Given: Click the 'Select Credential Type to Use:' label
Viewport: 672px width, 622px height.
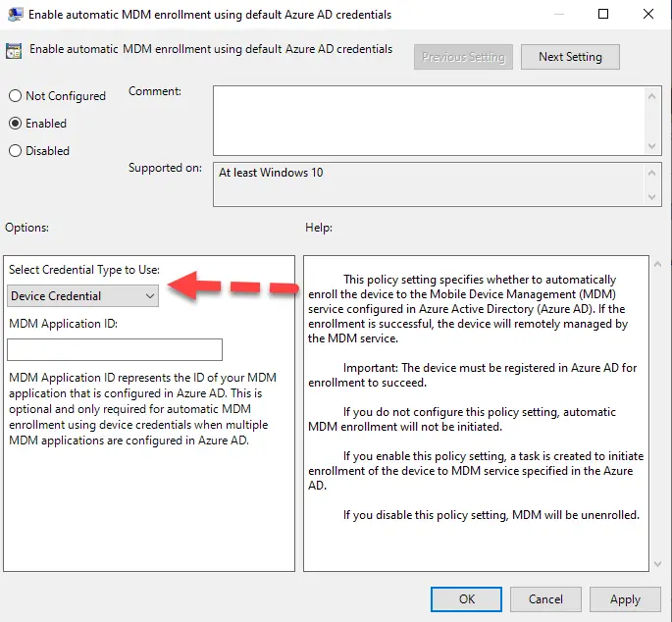Looking at the screenshot, I should [84, 270].
